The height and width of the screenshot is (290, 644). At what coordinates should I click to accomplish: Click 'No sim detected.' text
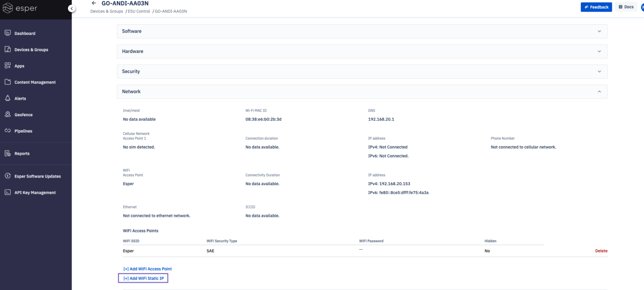pyautogui.click(x=139, y=147)
